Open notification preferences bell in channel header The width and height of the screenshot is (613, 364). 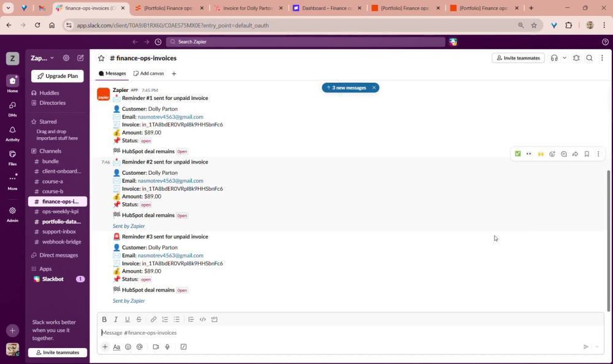(576, 58)
